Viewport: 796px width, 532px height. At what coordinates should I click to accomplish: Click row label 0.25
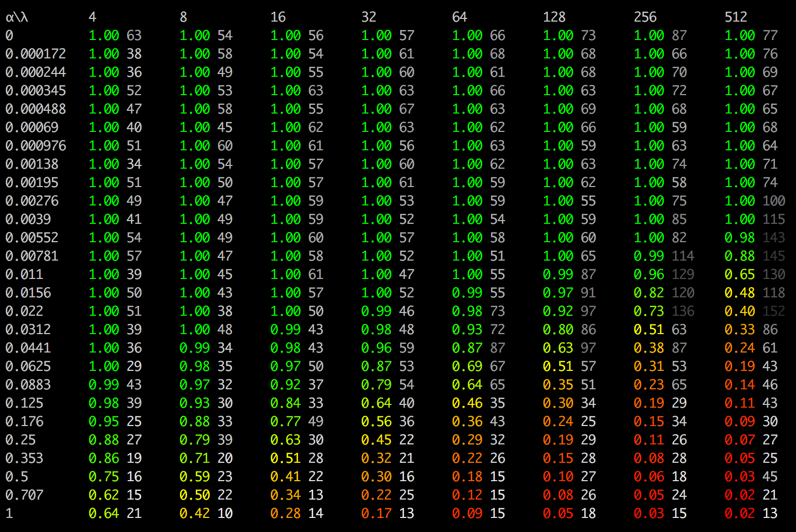point(21,440)
